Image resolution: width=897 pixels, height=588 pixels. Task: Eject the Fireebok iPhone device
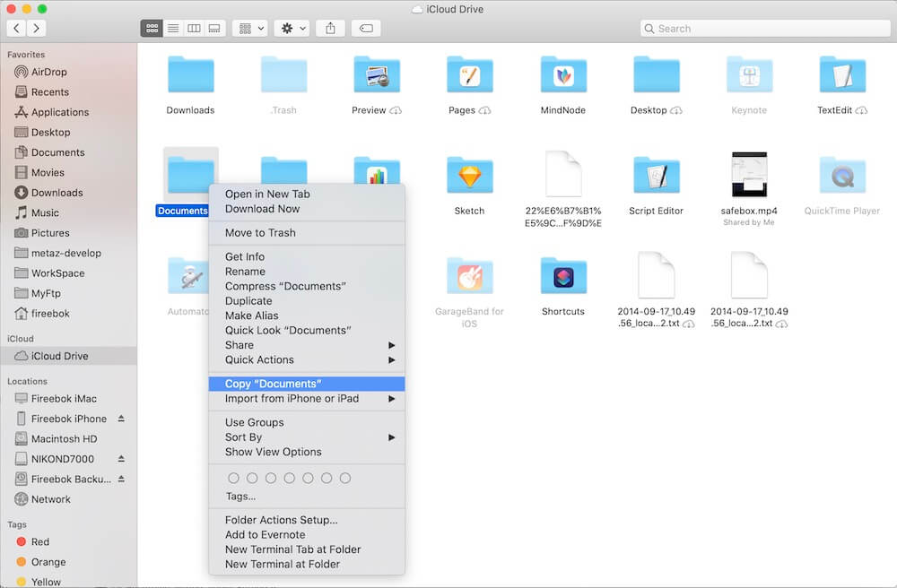coord(121,419)
